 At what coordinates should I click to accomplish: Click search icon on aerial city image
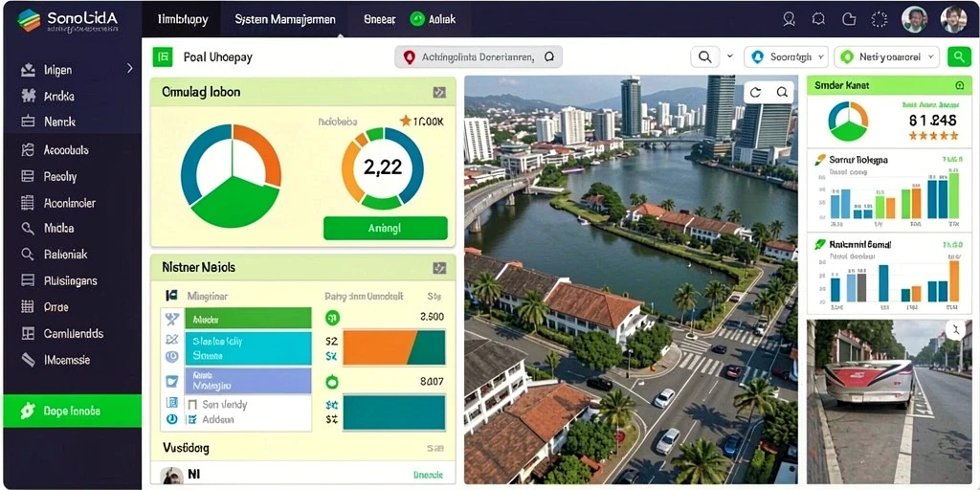tap(782, 93)
